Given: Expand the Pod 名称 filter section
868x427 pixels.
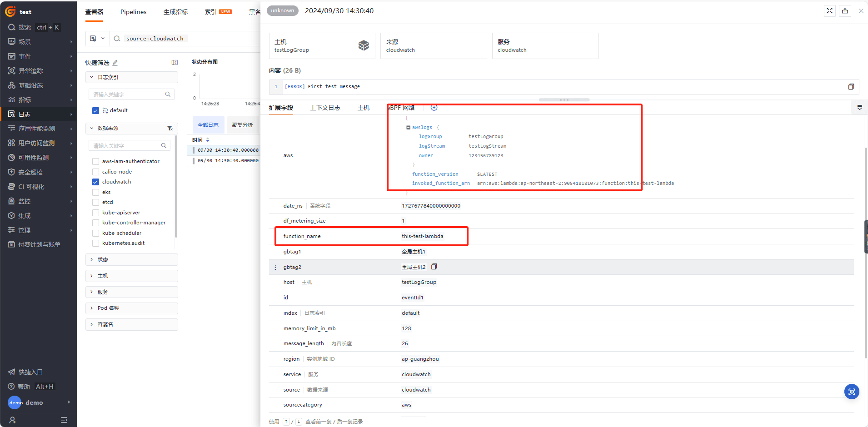Looking at the screenshot, I should point(131,308).
